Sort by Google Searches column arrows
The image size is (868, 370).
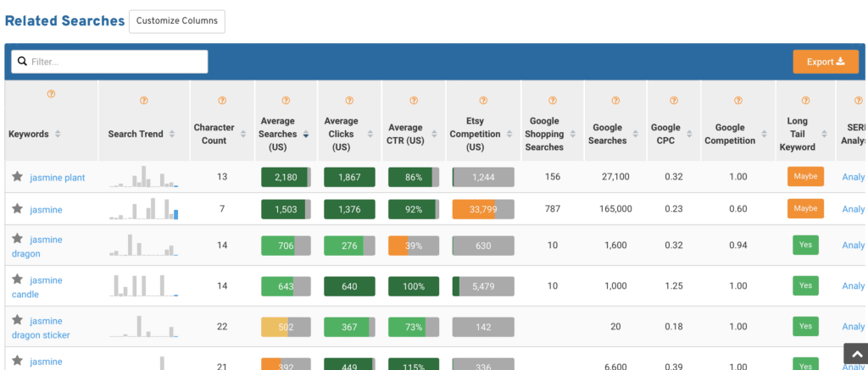[x=636, y=134]
